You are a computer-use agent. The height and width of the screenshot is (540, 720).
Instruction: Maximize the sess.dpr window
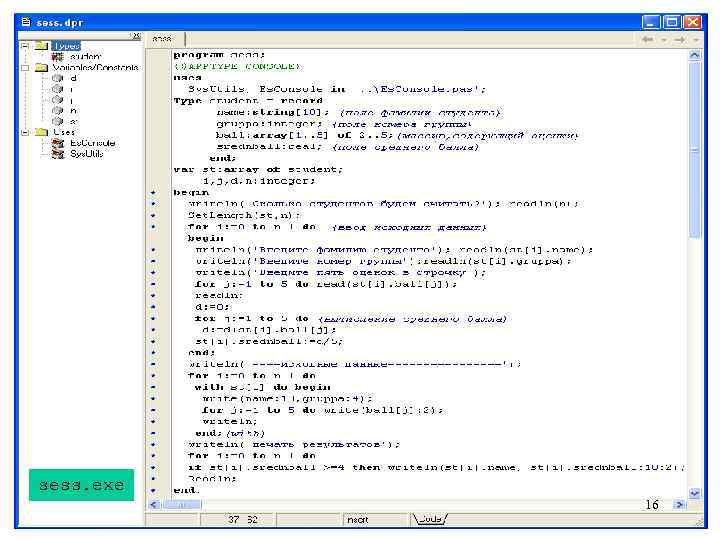(x=672, y=22)
